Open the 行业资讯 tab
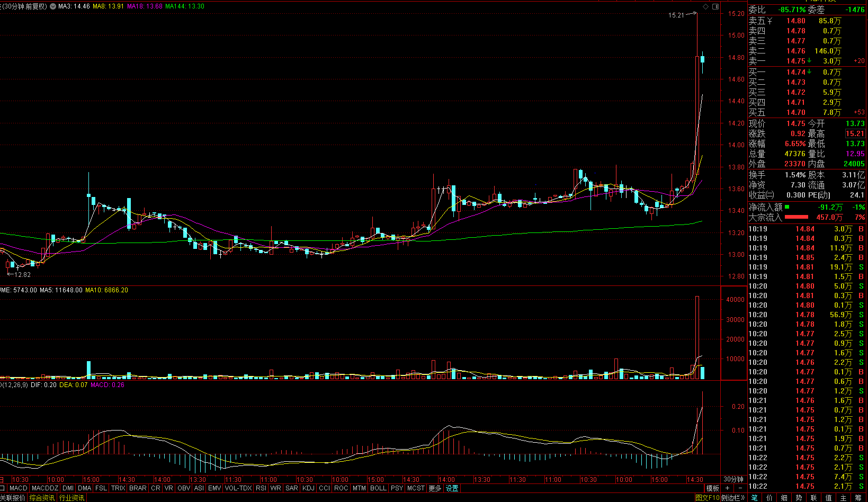The image size is (868, 502). pos(71,498)
